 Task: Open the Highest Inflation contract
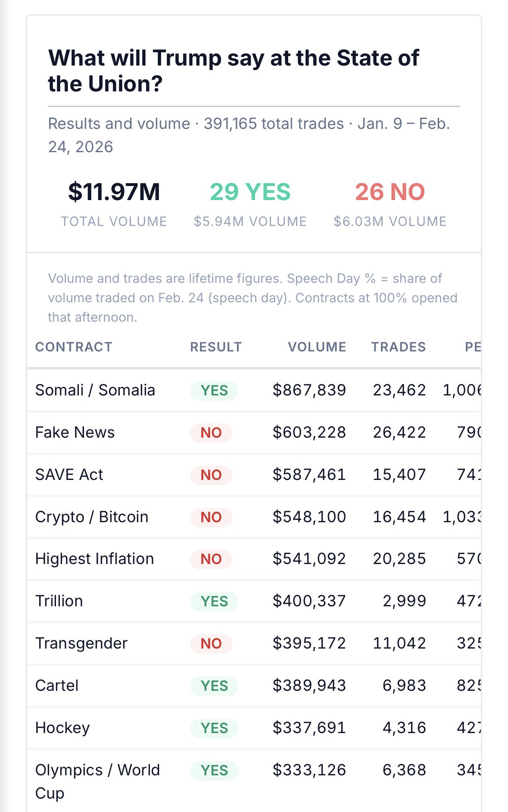click(94, 558)
